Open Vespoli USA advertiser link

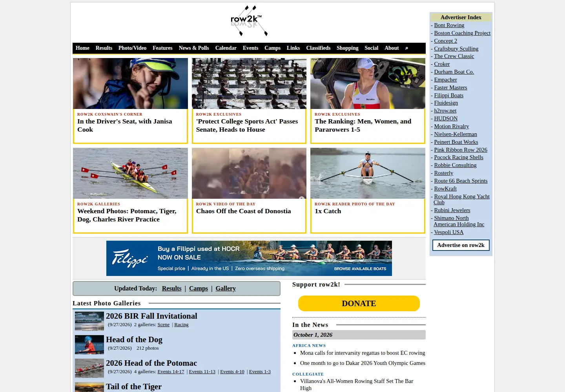pos(448,232)
